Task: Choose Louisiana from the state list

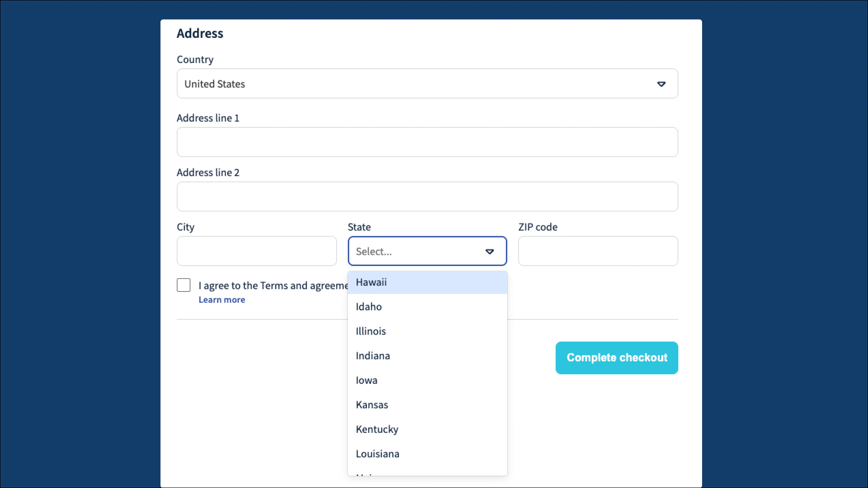Action: pos(427,454)
